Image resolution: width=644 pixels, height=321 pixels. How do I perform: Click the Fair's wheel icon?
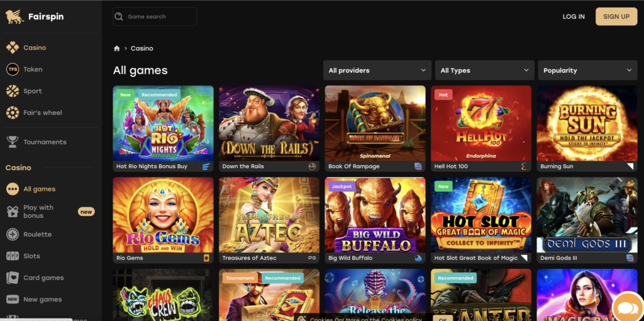(13, 113)
